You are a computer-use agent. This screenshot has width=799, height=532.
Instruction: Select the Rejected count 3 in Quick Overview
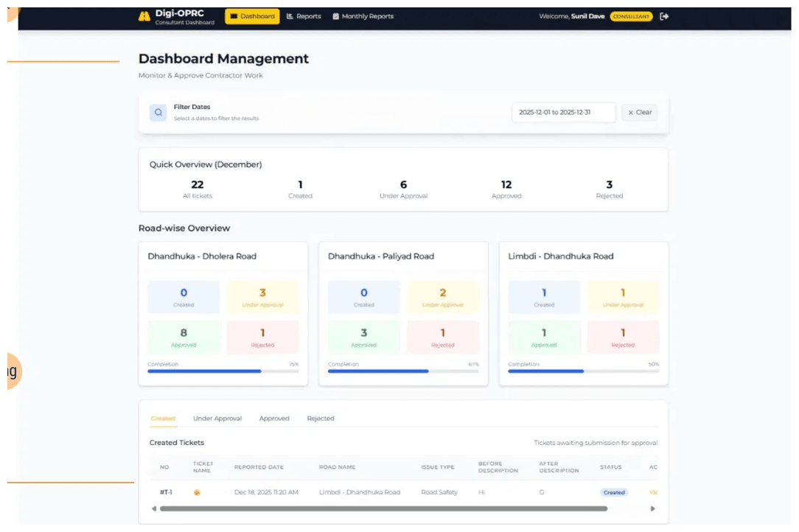coord(609,184)
